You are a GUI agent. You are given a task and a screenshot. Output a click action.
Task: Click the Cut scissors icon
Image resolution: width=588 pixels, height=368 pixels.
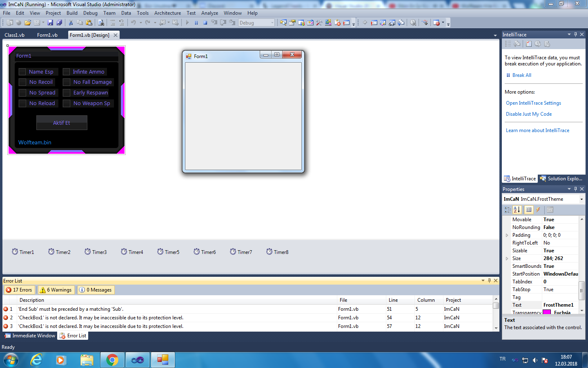coord(71,23)
